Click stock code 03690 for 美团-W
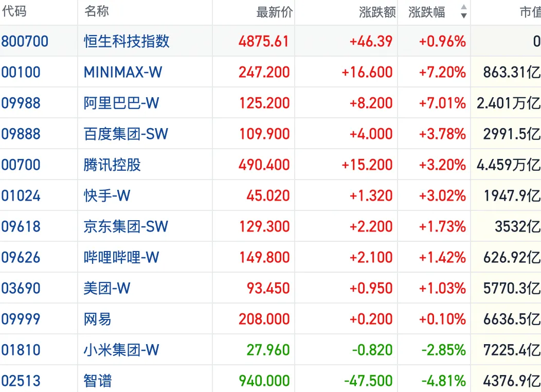541x392 pixels. point(21,288)
